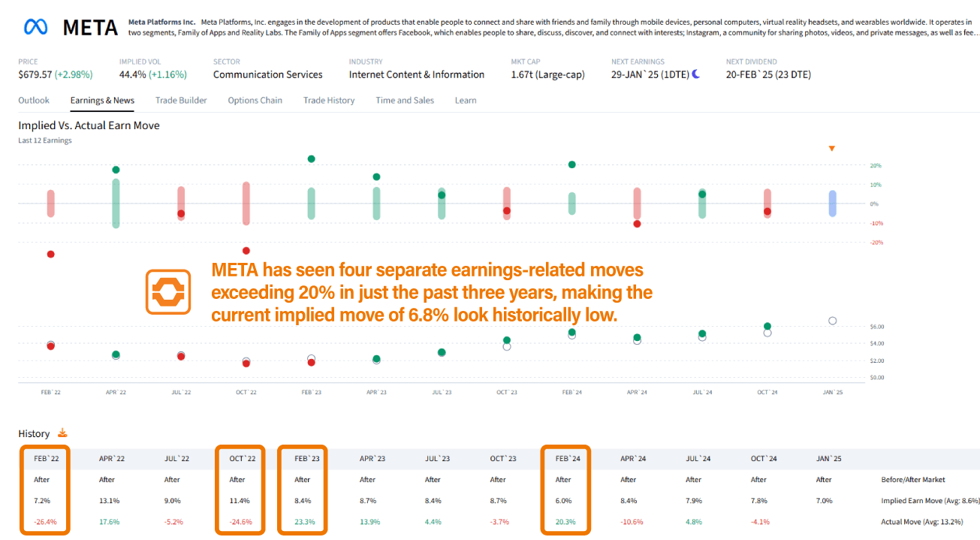
Task: Click the JUL`22 history column header
Action: point(175,458)
